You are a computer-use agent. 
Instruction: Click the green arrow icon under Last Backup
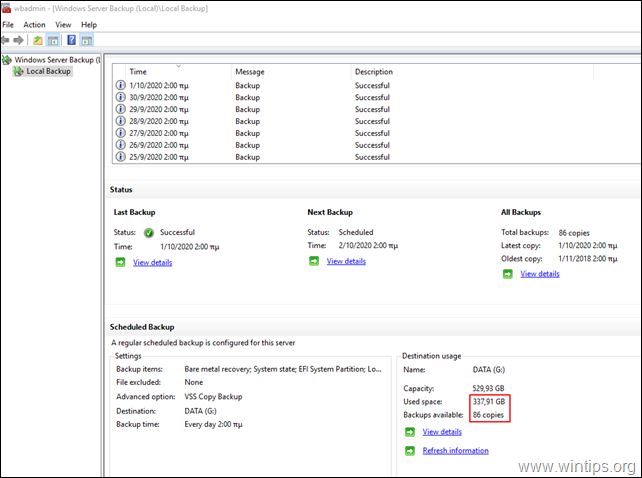coord(119,262)
